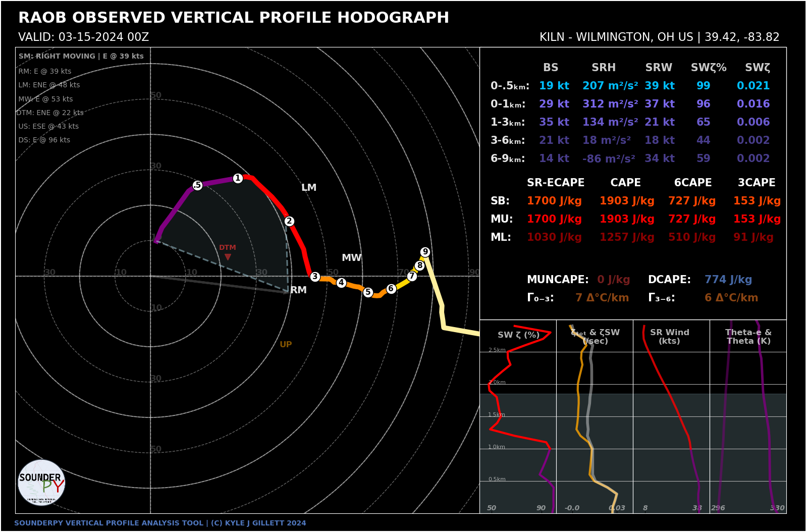Click SB CAPE value 1903 J/kg
806x532 pixels.
pyautogui.click(x=627, y=201)
